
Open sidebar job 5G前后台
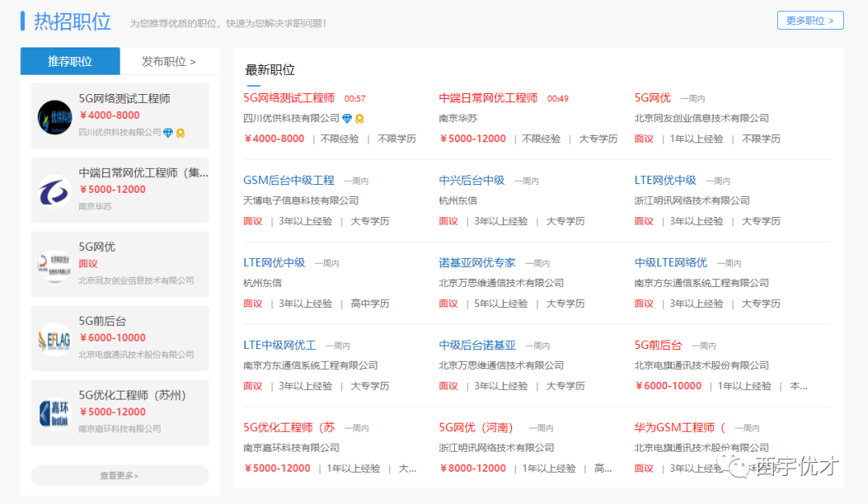(102, 322)
